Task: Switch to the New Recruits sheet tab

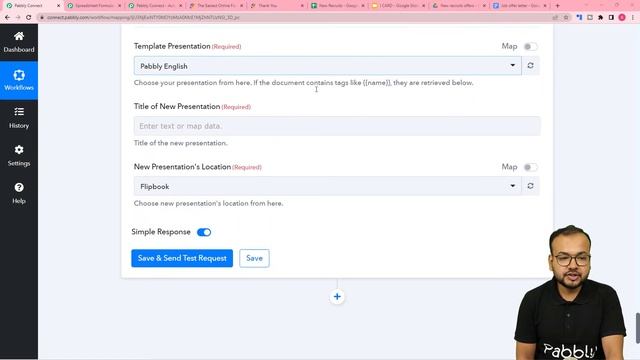Action: click(x=338, y=6)
